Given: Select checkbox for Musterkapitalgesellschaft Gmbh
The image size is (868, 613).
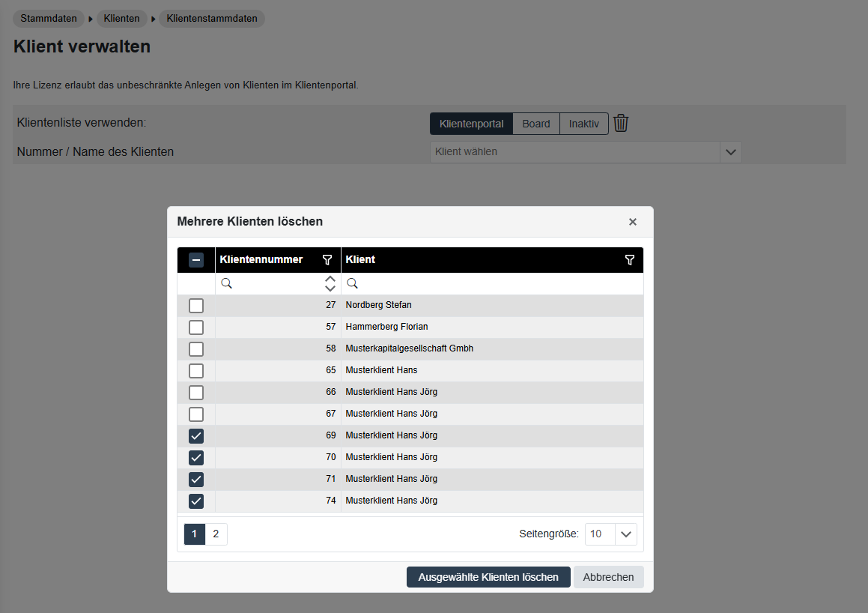Looking at the screenshot, I should 196,349.
